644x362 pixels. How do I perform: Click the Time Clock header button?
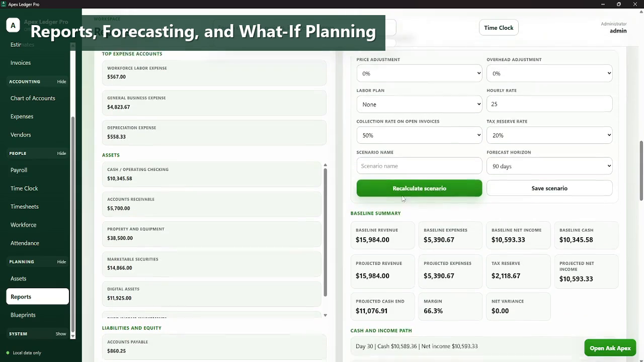(499, 28)
